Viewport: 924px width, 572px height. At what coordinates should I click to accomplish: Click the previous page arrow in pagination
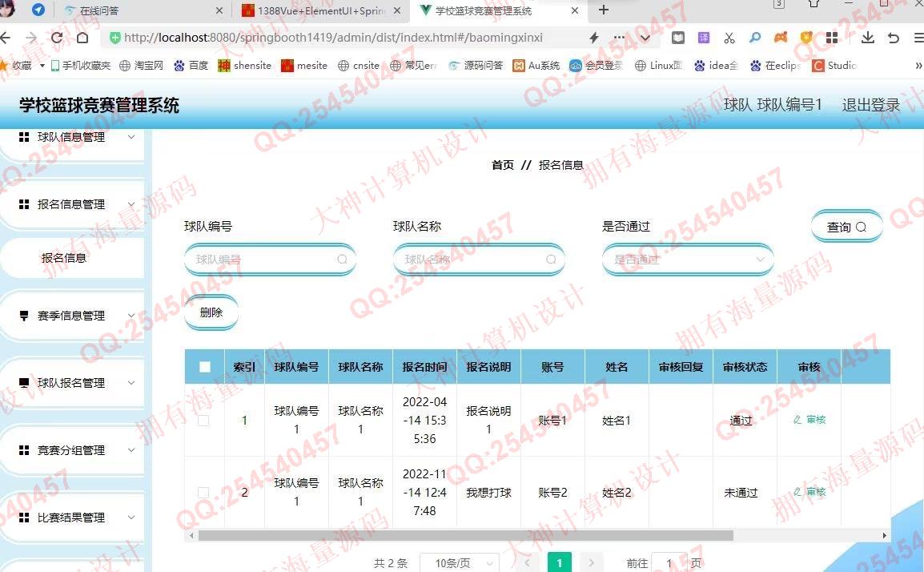coord(528,563)
